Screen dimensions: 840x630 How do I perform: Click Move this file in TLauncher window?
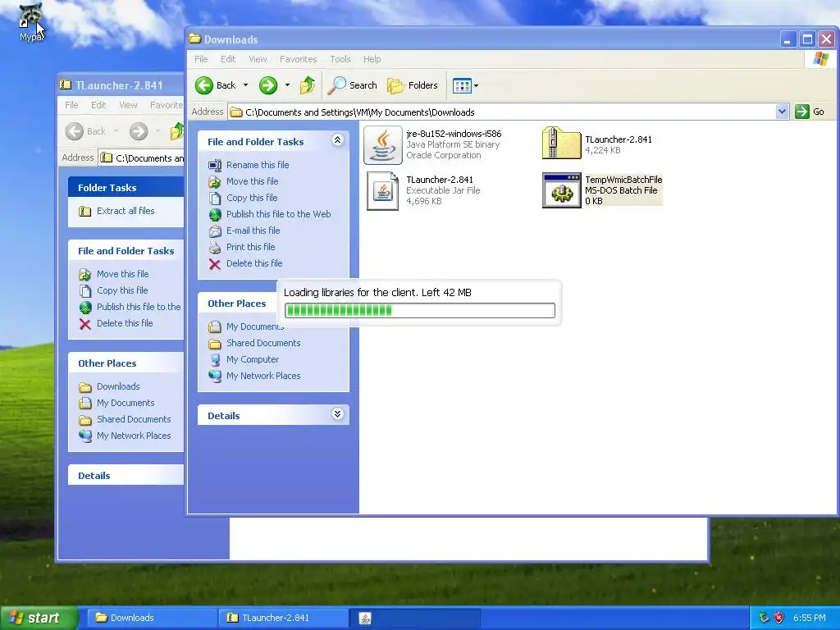[x=123, y=274]
